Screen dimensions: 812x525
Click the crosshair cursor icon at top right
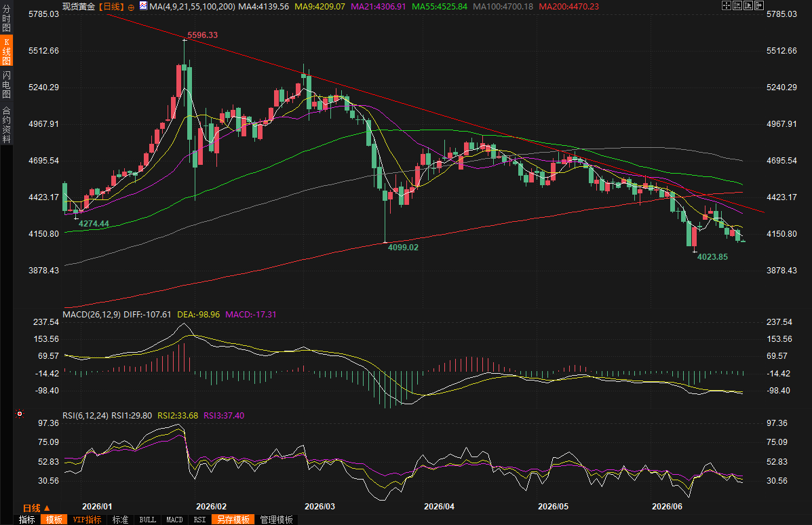click(726, 5)
